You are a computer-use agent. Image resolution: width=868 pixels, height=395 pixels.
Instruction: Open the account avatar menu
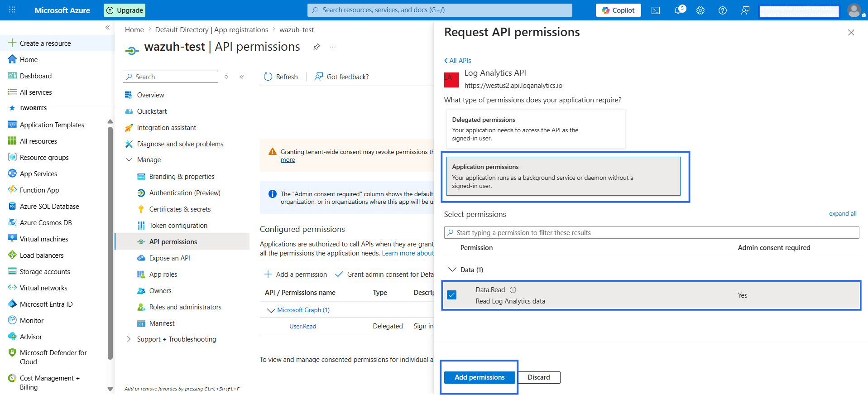click(x=854, y=10)
